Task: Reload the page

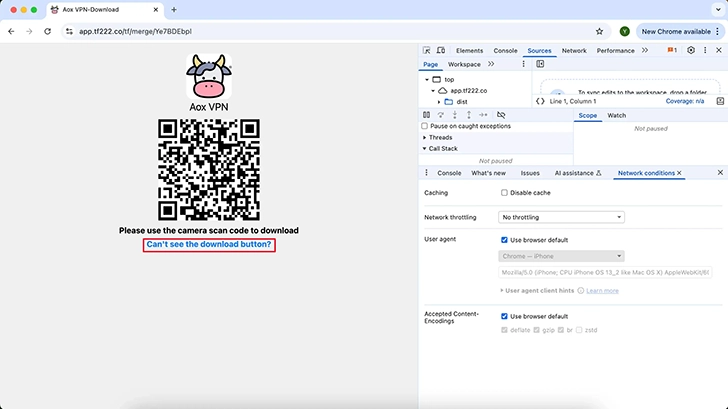Action: 47,32
